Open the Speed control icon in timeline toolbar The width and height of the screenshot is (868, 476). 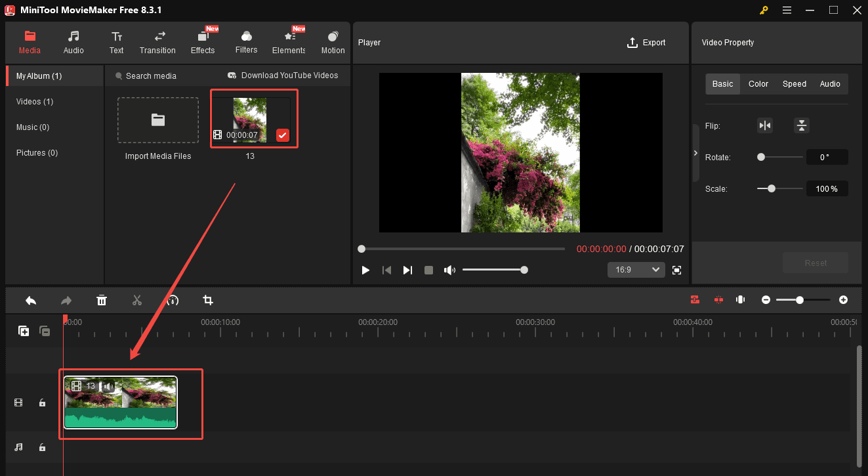pyautogui.click(x=173, y=300)
